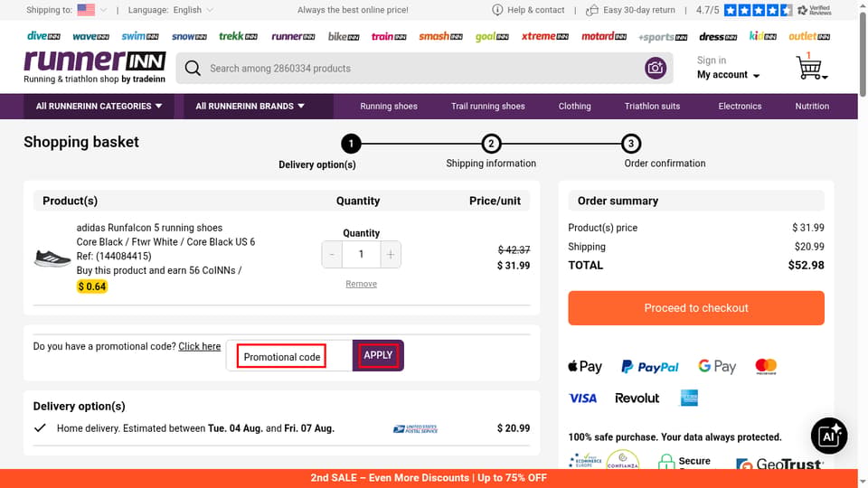Click the Verified Reviews star rating
This screenshot has width=868, height=488.
(758, 10)
